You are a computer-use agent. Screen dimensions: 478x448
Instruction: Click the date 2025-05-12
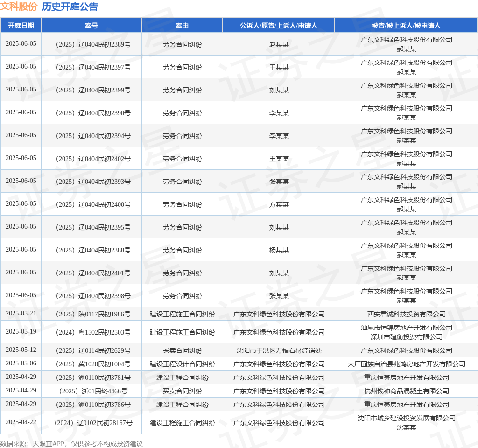[21, 350]
